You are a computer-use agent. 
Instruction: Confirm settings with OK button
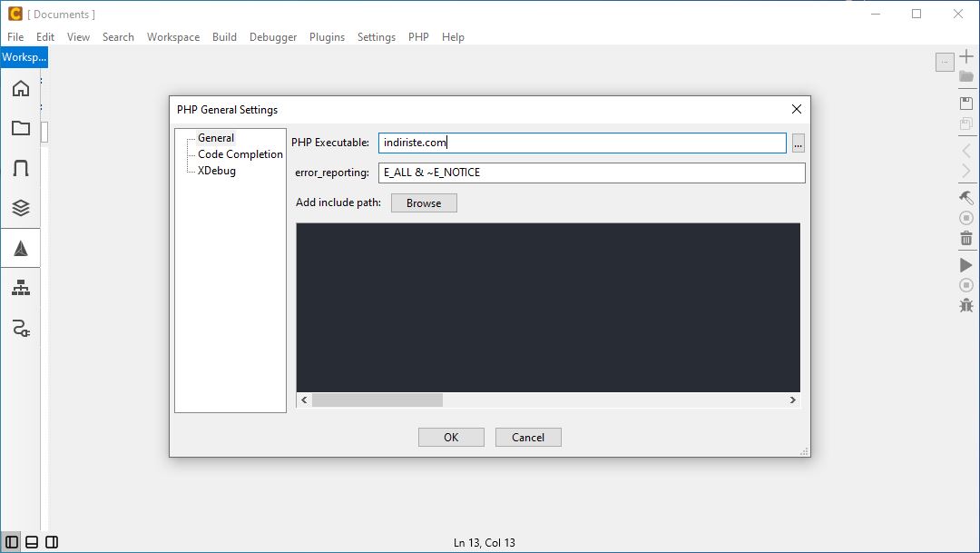tap(451, 438)
